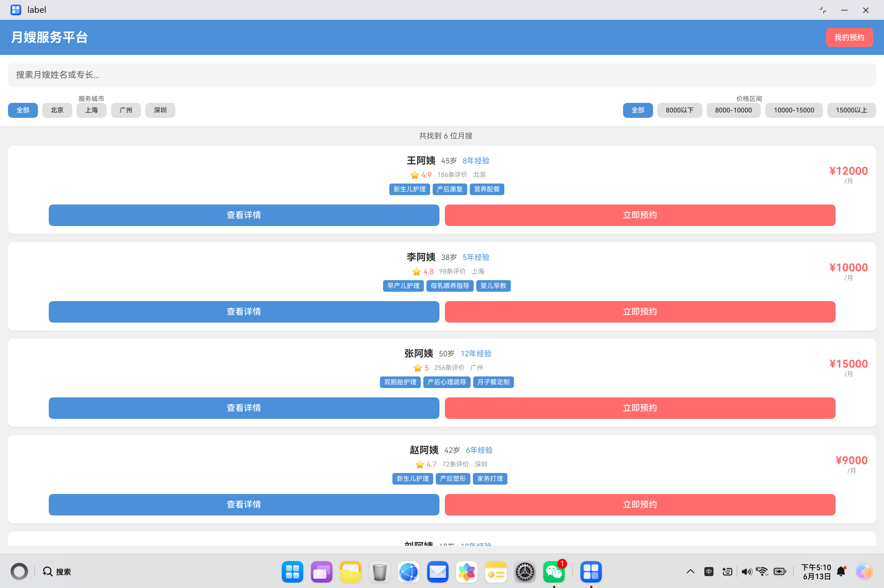The image size is (884, 588).
Task: Click the battery status icon
Action: click(x=780, y=572)
